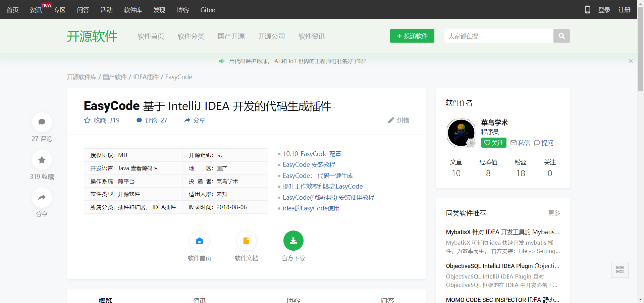Click the share arrow sidebar icon
644x303 pixels.
click(x=42, y=198)
